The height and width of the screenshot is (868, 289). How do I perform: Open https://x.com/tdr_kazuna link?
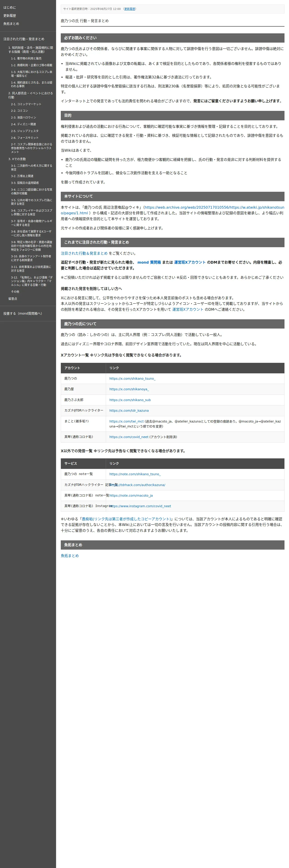(x=129, y=410)
